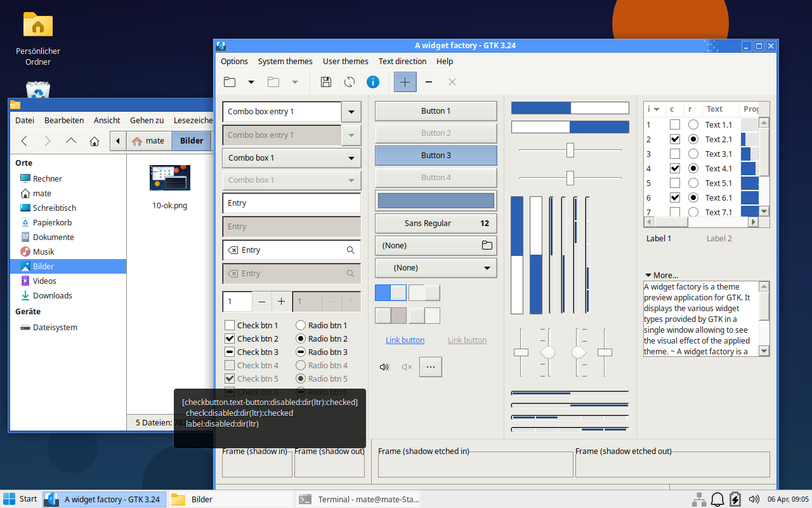The width and height of the screenshot is (812, 508).
Task: Click Button 3
Action: pyautogui.click(x=436, y=156)
